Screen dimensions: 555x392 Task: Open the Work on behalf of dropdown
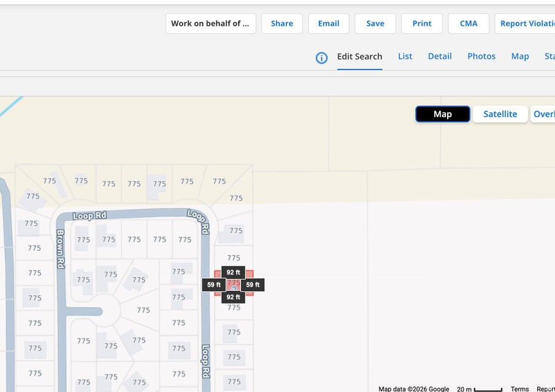point(210,23)
